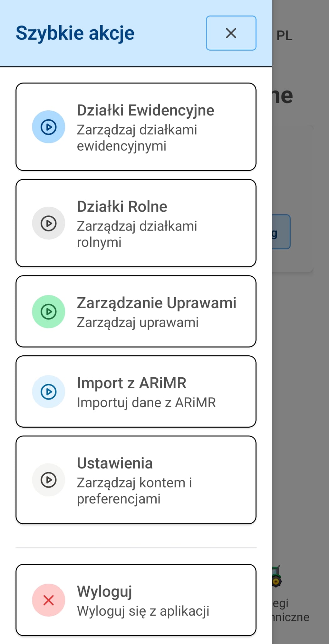Image resolution: width=329 pixels, height=644 pixels.
Task: Tap the green Zarządzanie Uprawami play icon
Action: (48, 311)
